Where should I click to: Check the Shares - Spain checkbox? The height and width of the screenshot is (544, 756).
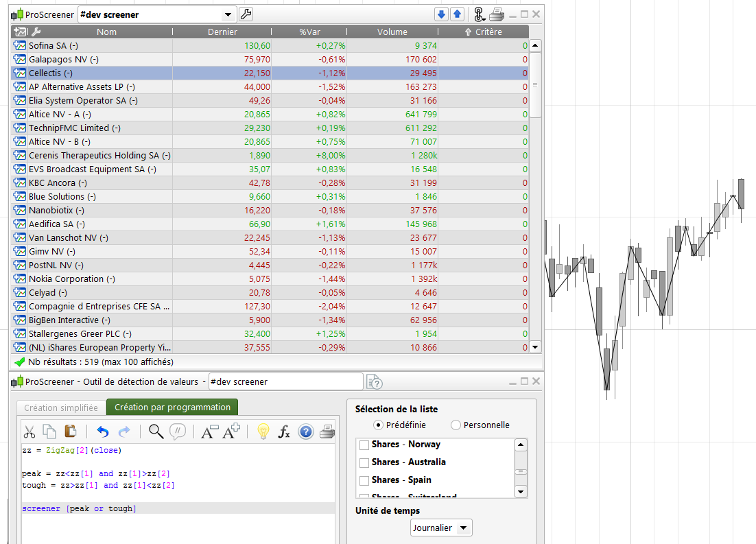point(364,480)
